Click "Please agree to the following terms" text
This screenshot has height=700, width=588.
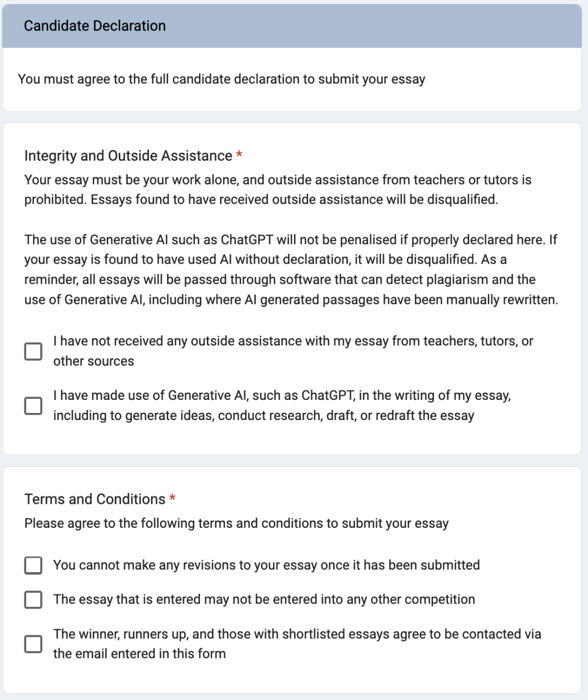pos(236,524)
